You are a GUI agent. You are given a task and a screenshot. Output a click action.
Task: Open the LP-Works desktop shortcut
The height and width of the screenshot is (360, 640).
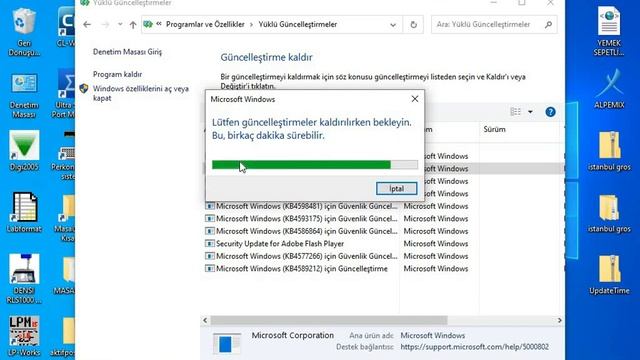[24, 336]
